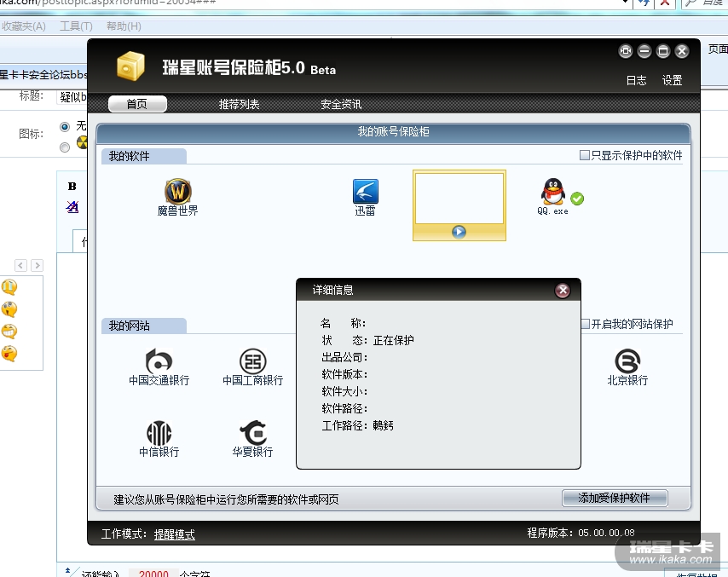Maximize the 瑞星账号保险柜 window
The height and width of the screenshot is (577, 728).
[x=663, y=51]
